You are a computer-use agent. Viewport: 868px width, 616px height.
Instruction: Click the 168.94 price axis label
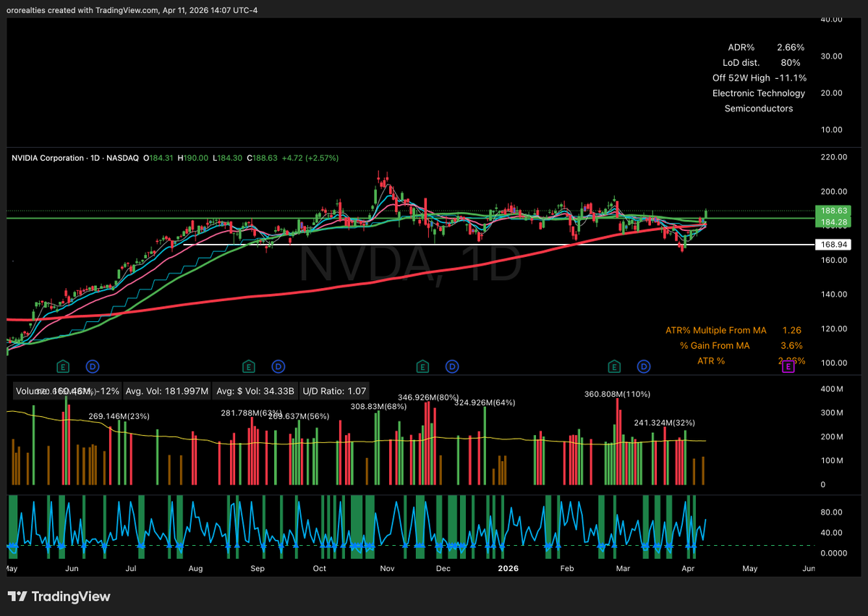click(x=833, y=245)
